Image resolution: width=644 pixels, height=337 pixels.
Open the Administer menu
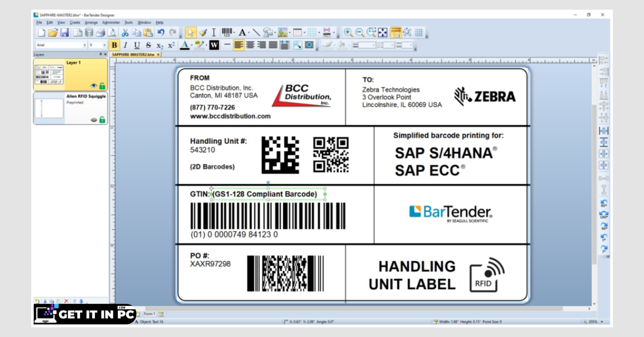111,23
